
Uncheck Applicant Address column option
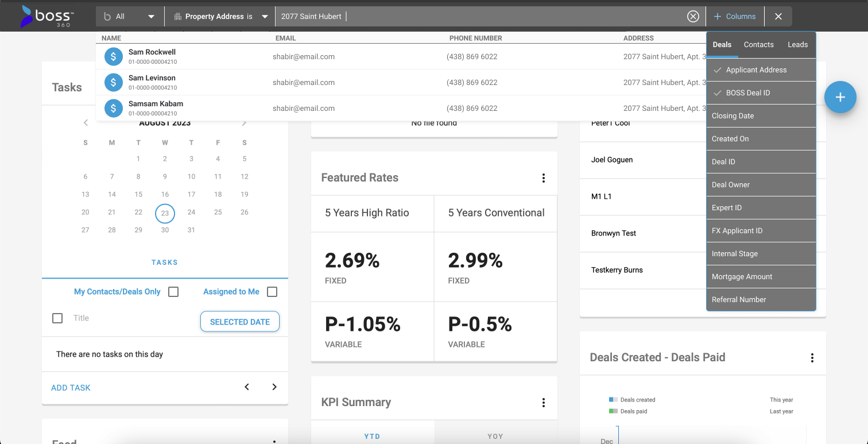click(x=761, y=70)
